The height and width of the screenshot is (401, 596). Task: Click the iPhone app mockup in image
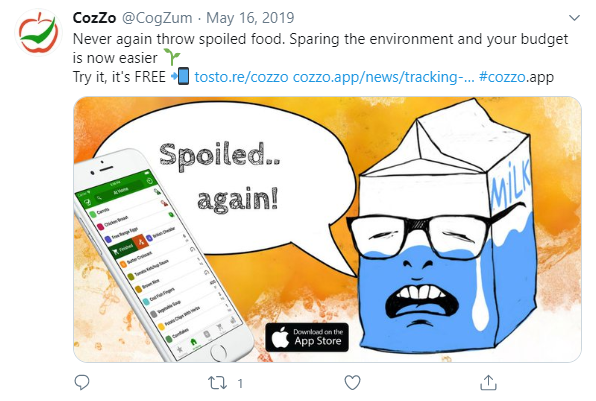[x=162, y=255]
